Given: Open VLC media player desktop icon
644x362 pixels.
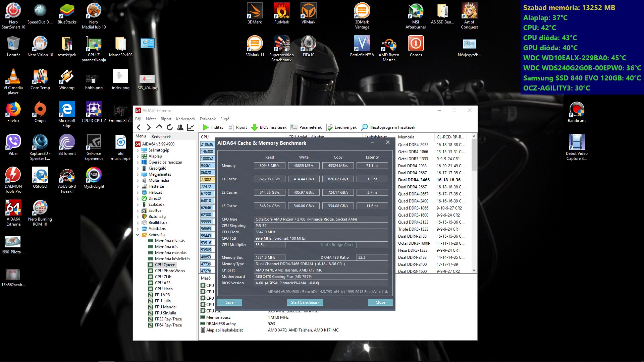Looking at the screenshot, I should click(x=13, y=82).
